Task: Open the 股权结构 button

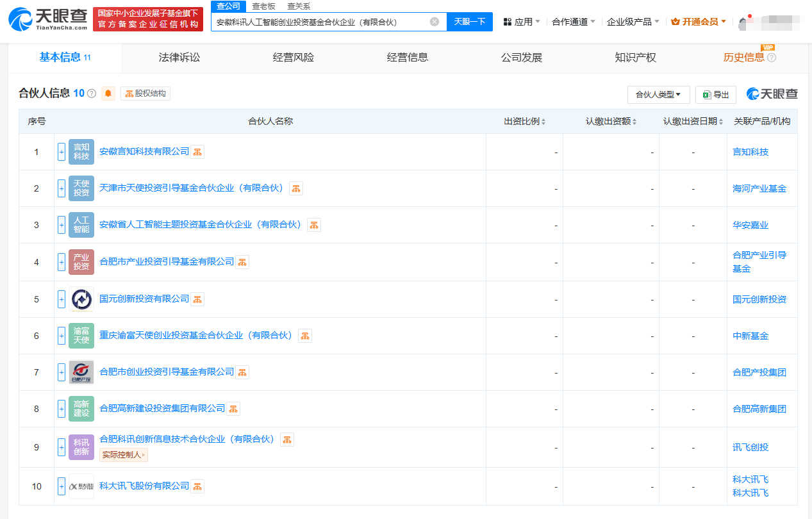Action: coord(145,94)
